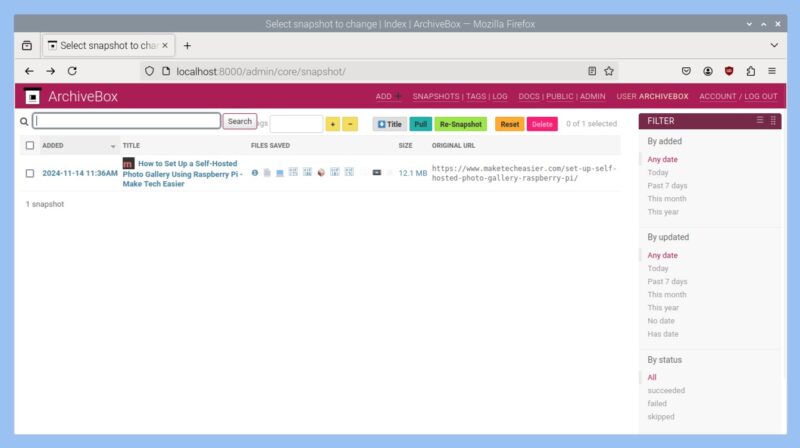Click the yellow plus tag button
Screen dimensions: 800x448
click(x=333, y=124)
